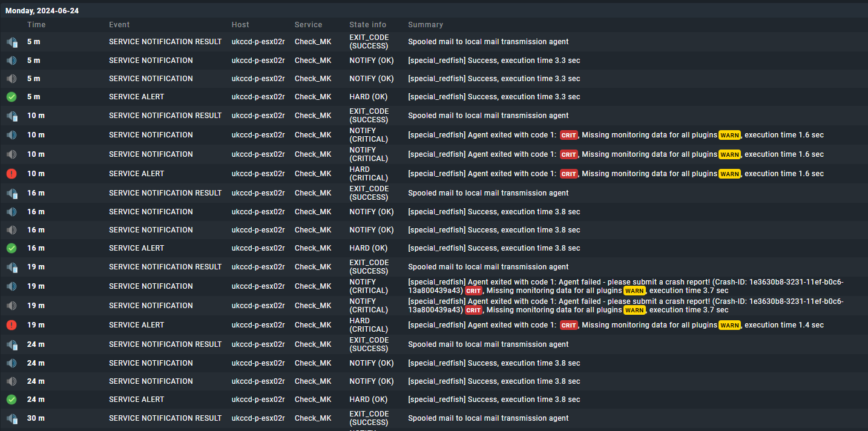The image size is (868, 431).
Task: Click the WARN badge in the 19 m SERVICE ALERT summary
Action: [729, 325]
